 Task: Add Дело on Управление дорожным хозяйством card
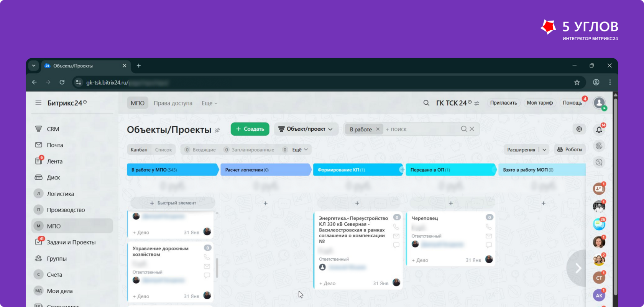click(141, 296)
